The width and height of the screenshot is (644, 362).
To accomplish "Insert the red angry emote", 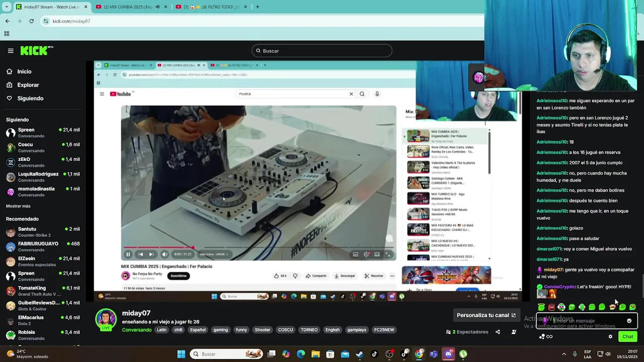I will click(551, 307).
